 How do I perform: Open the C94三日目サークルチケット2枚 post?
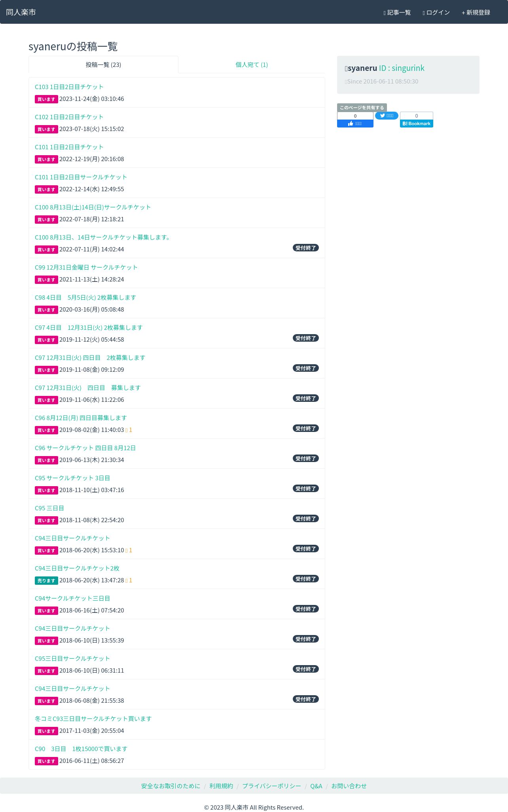pos(77,568)
